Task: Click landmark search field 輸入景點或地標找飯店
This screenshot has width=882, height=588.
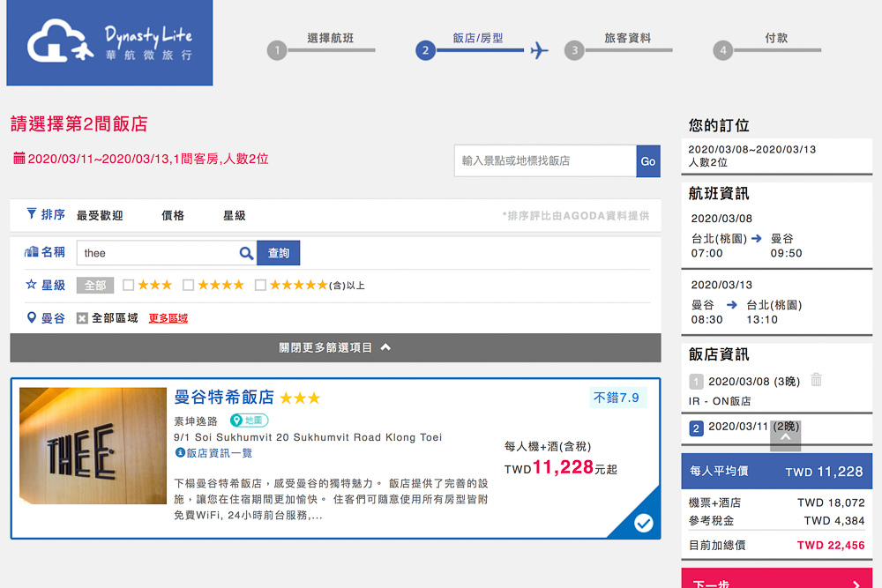Action: click(x=545, y=161)
